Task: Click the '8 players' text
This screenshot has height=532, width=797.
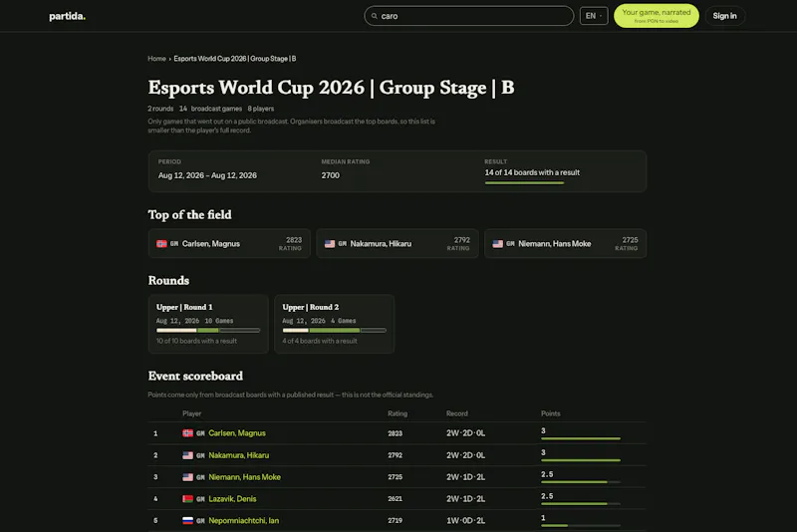Action: point(261,109)
